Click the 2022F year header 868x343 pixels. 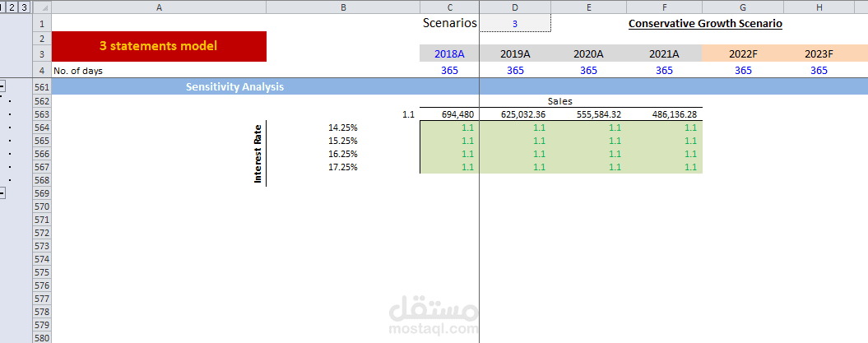coord(743,53)
